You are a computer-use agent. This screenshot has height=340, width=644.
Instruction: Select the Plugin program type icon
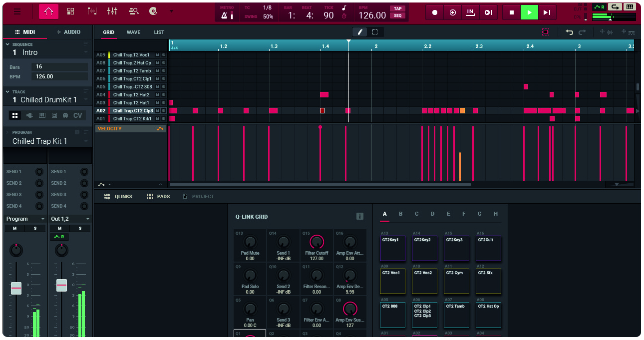pyautogui.click(x=29, y=115)
